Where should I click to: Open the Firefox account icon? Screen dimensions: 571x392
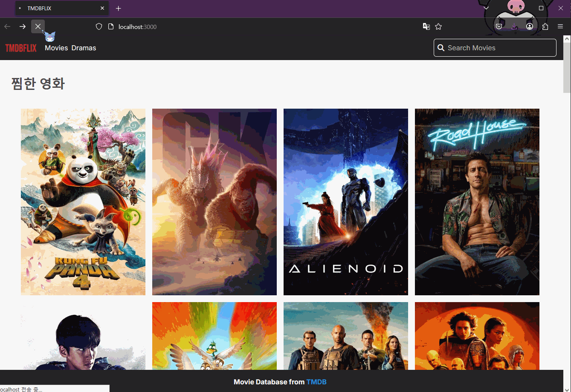click(x=530, y=26)
